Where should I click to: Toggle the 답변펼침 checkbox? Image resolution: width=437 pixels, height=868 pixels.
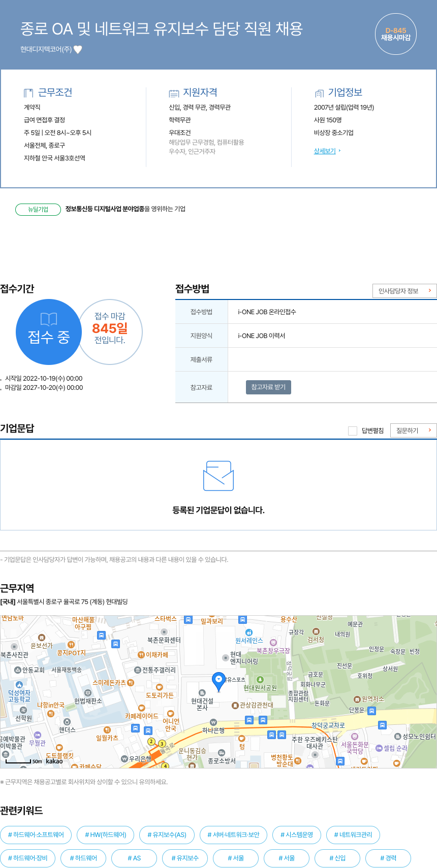tap(353, 431)
